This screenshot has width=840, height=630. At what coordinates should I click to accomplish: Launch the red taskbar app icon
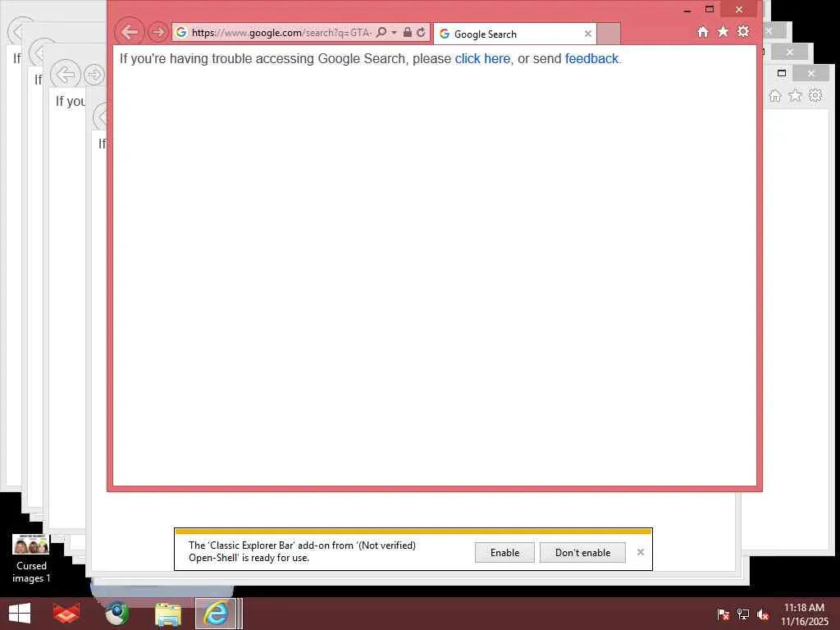coord(66,614)
